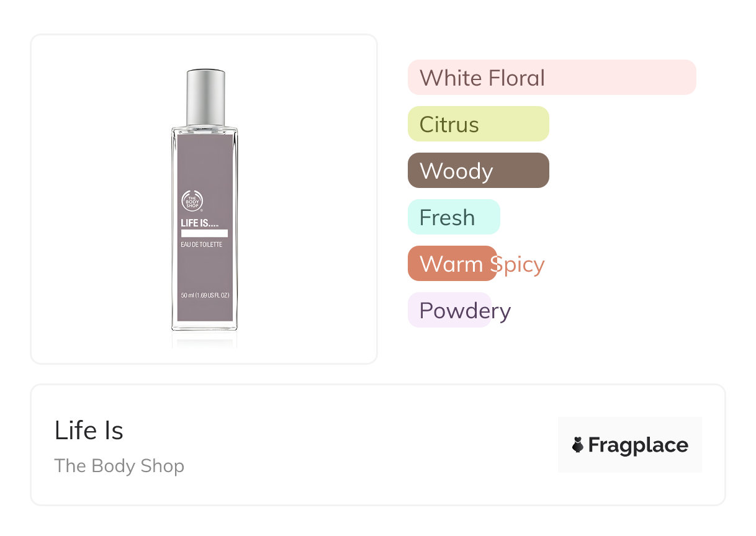
Task: Click the blank white bar on bottle label
Action: 204,233
